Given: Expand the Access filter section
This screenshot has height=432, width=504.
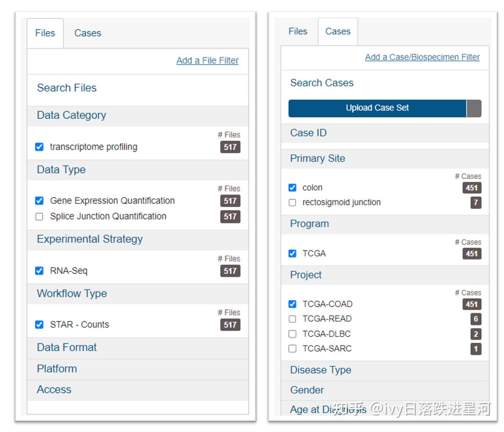Looking at the screenshot, I should point(138,390).
